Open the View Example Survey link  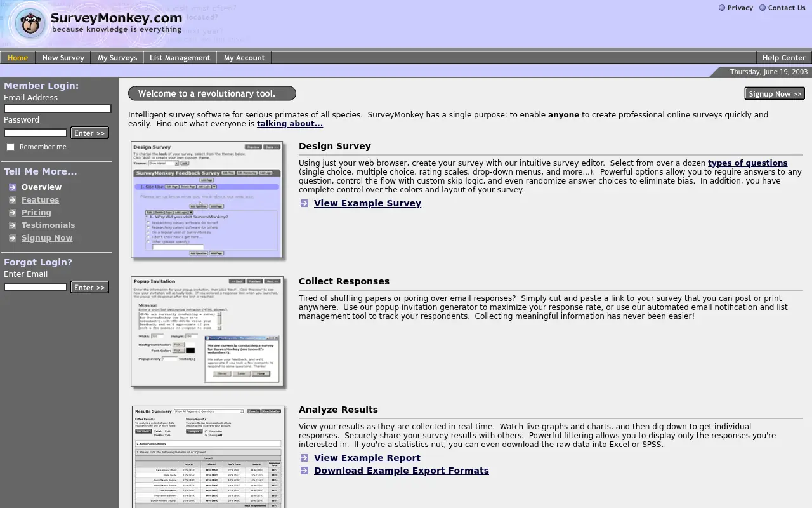367,203
